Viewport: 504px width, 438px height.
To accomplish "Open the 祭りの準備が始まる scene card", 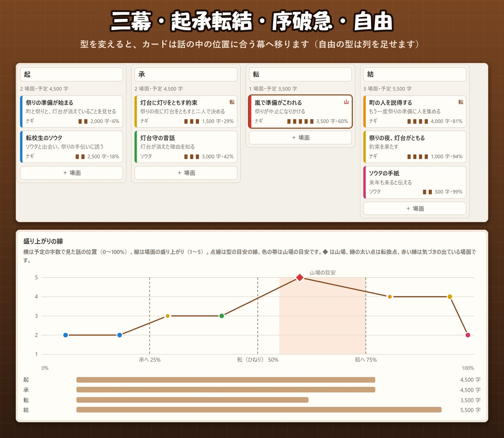I will 72,112.
